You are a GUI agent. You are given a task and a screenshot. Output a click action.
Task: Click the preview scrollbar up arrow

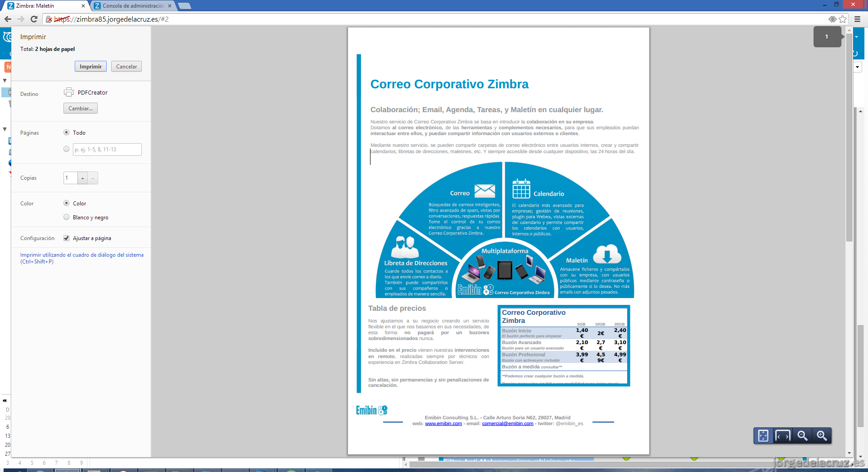[849, 30]
